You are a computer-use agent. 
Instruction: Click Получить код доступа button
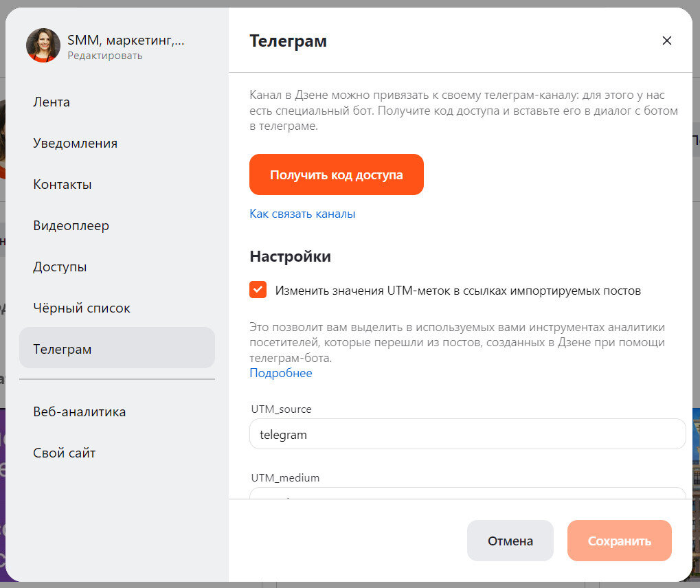[336, 174]
